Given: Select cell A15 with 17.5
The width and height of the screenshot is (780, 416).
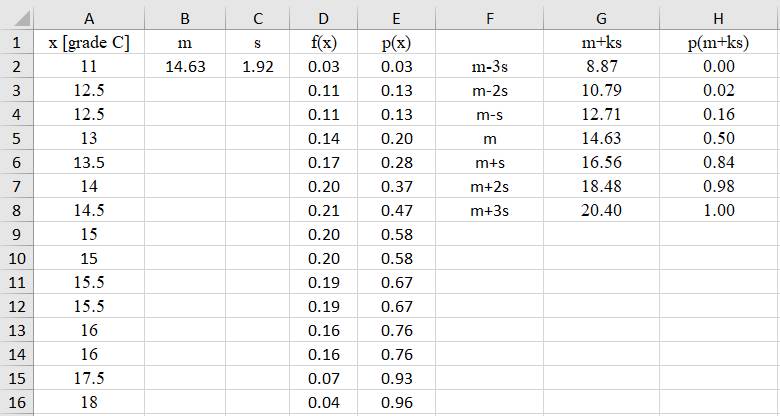Looking at the screenshot, I should pos(89,379).
